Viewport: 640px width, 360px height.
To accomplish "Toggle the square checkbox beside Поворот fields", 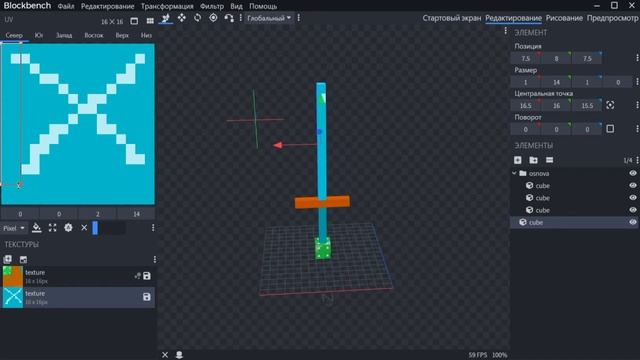I will pyautogui.click(x=610, y=129).
